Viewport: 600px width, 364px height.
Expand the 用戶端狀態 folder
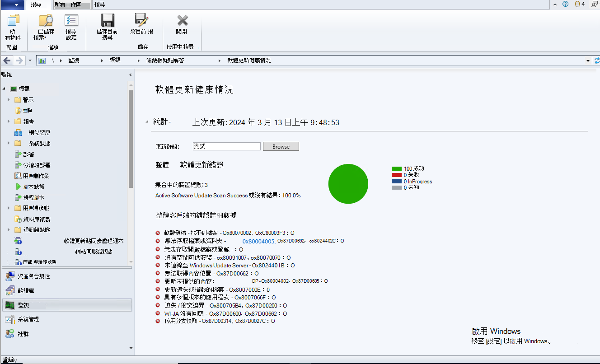pos(9,208)
